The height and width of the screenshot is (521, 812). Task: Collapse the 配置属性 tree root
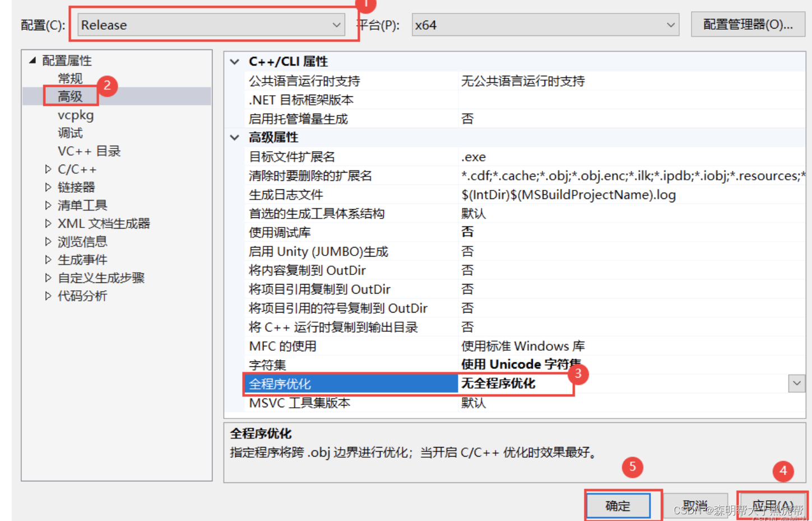tap(33, 60)
